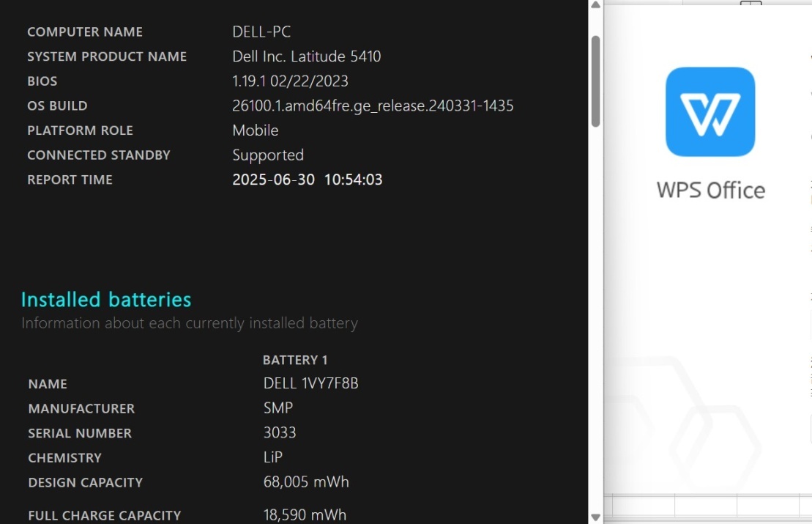
Task: Click the FULL CHARGE CAPACITY label
Action: click(x=105, y=516)
